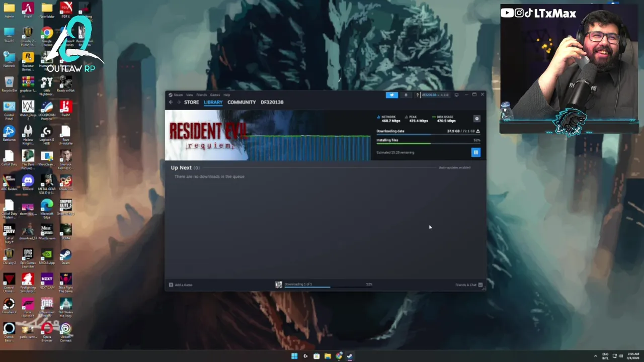Open Friends & Chat in Steam
Screen dimensions: 644x362
click(469, 285)
